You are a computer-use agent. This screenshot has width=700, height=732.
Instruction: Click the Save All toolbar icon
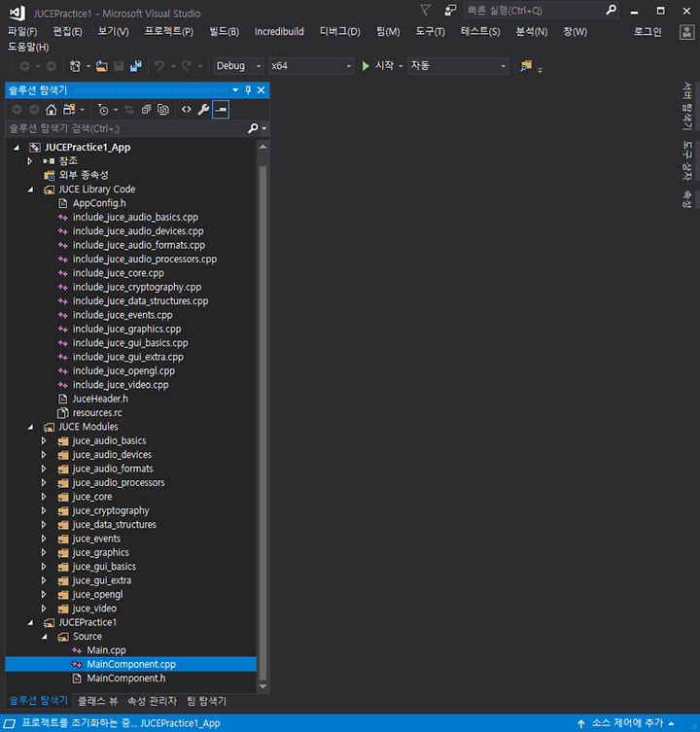pos(136,66)
